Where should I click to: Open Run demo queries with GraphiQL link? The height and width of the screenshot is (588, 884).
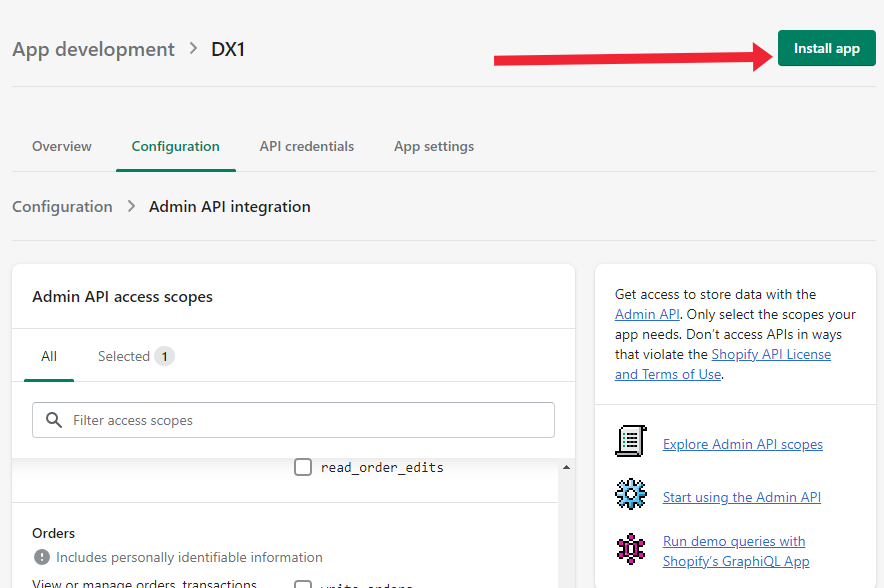pyautogui.click(x=736, y=551)
